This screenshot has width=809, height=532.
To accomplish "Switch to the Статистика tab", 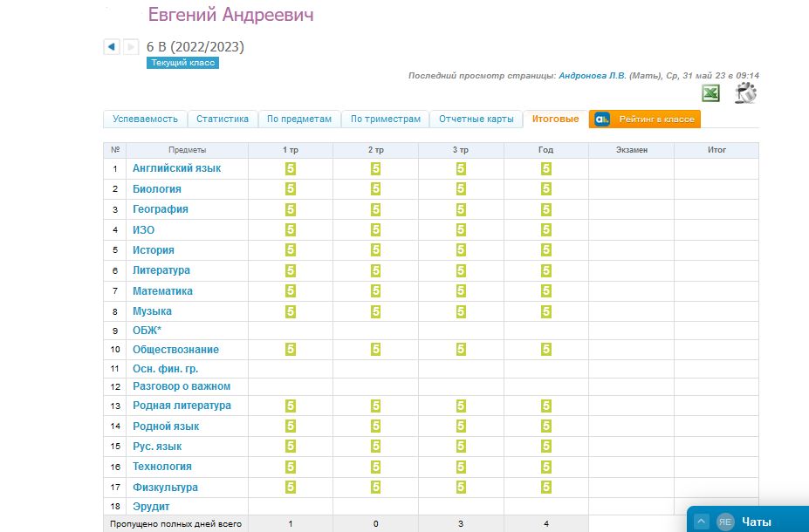I will pyautogui.click(x=223, y=119).
